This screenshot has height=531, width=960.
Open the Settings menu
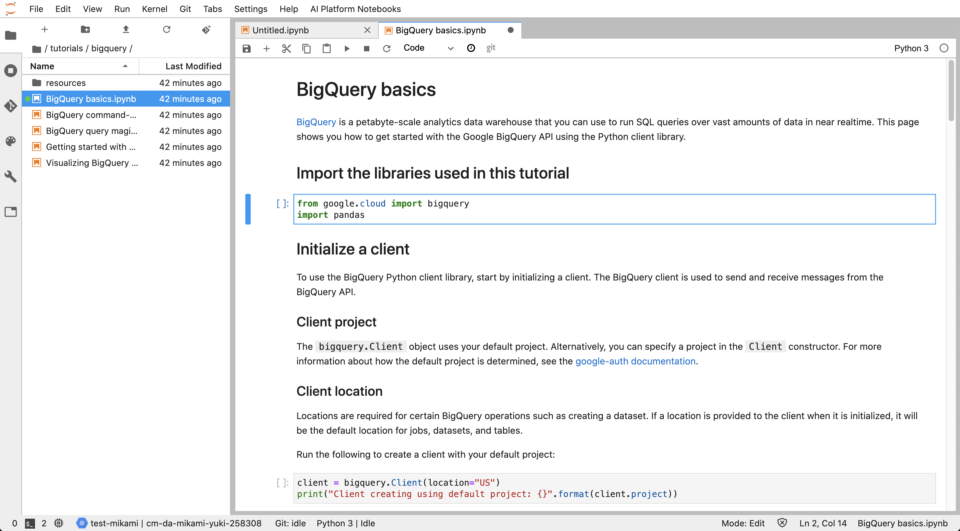point(250,9)
